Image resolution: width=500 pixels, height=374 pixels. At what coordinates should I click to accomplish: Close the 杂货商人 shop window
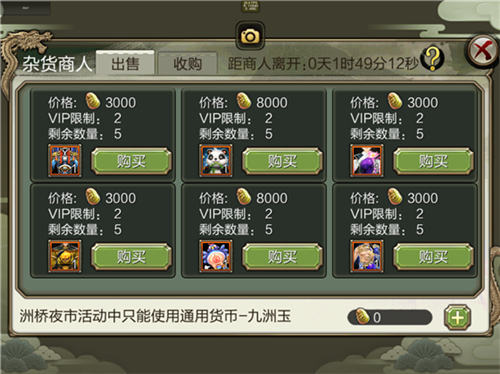click(483, 51)
